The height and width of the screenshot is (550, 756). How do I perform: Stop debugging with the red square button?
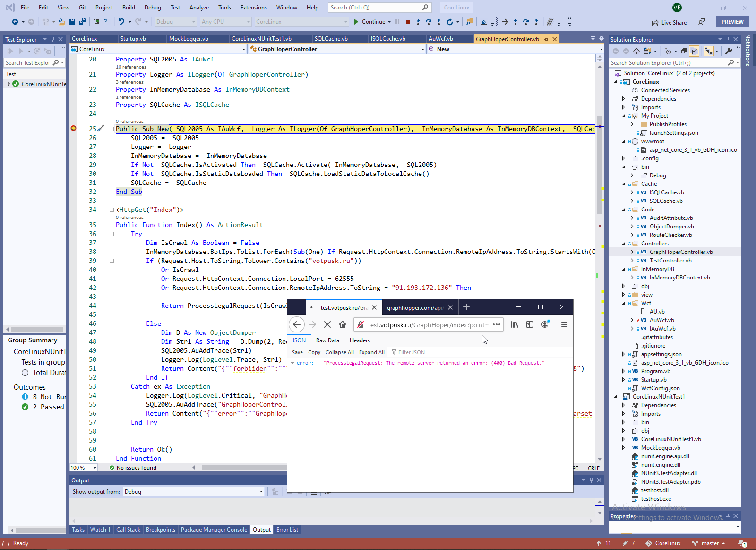click(x=408, y=22)
